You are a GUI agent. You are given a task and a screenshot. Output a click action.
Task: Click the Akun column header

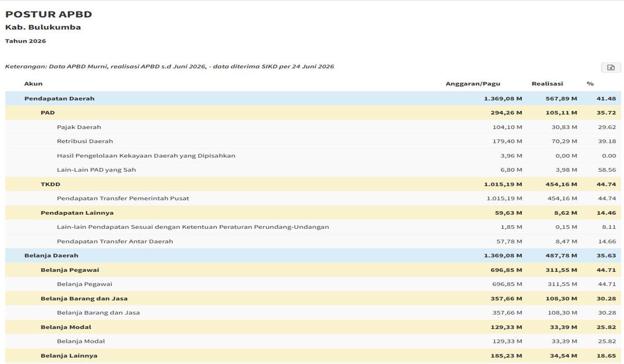pyautogui.click(x=33, y=84)
